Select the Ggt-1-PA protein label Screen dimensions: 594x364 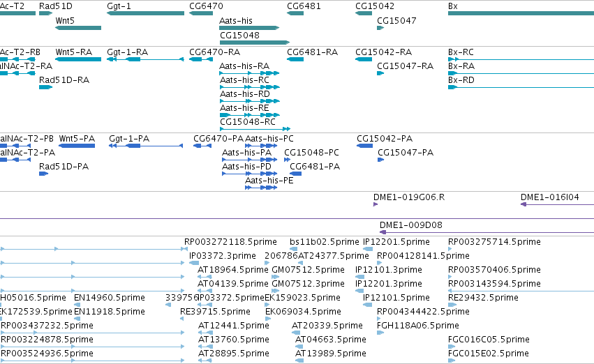click(129, 139)
